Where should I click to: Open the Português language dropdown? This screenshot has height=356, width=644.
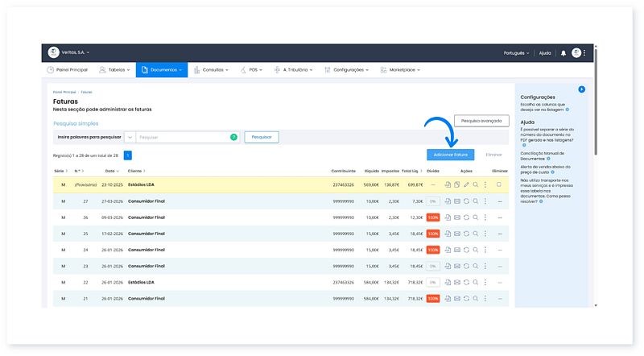[x=516, y=53]
